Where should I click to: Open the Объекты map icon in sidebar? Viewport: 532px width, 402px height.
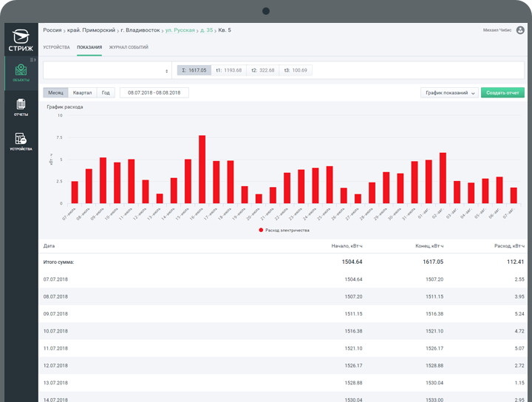(x=20, y=72)
